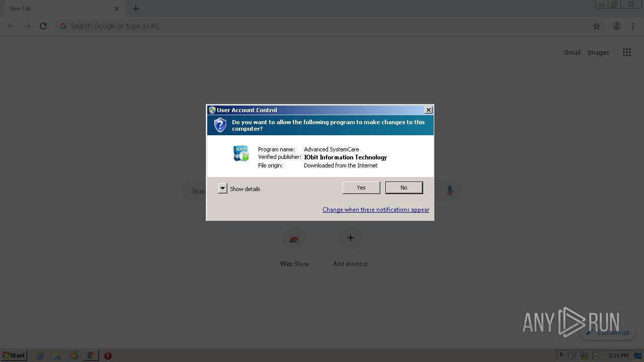Bookmark this tab with star icon
The height and width of the screenshot is (362, 644).
(597, 26)
